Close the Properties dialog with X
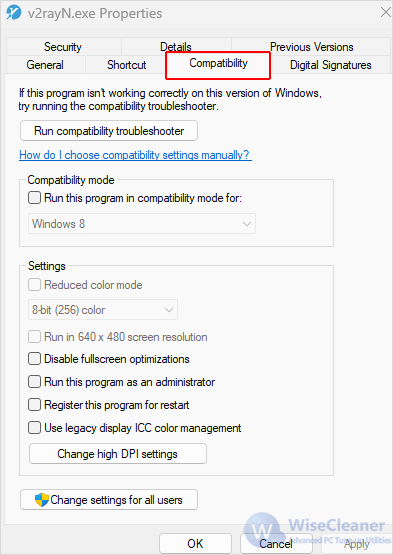 pos(386,12)
